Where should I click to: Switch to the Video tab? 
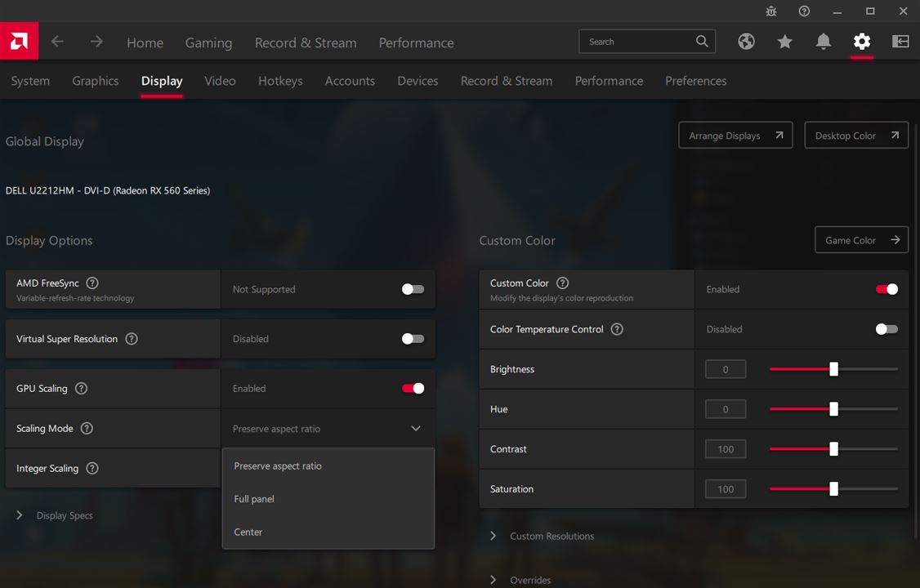coord(220,81)
